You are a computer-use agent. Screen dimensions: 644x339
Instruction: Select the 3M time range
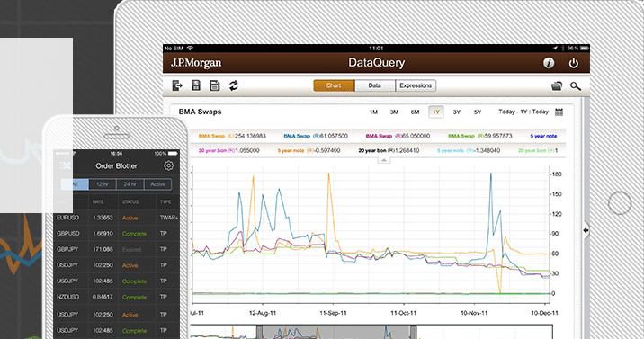pos(394,112)
